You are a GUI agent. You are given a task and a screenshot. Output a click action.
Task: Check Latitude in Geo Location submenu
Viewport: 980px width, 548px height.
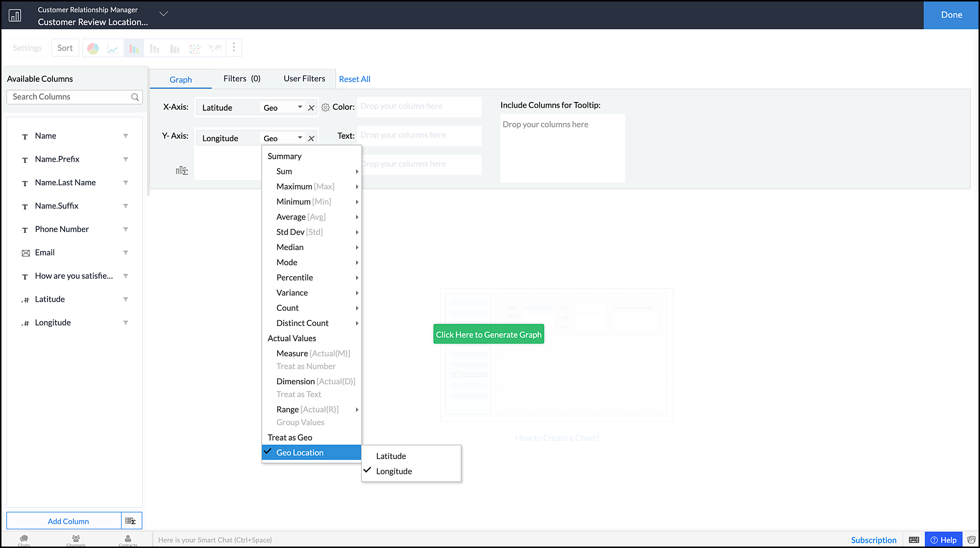click(x=391, y=456)
